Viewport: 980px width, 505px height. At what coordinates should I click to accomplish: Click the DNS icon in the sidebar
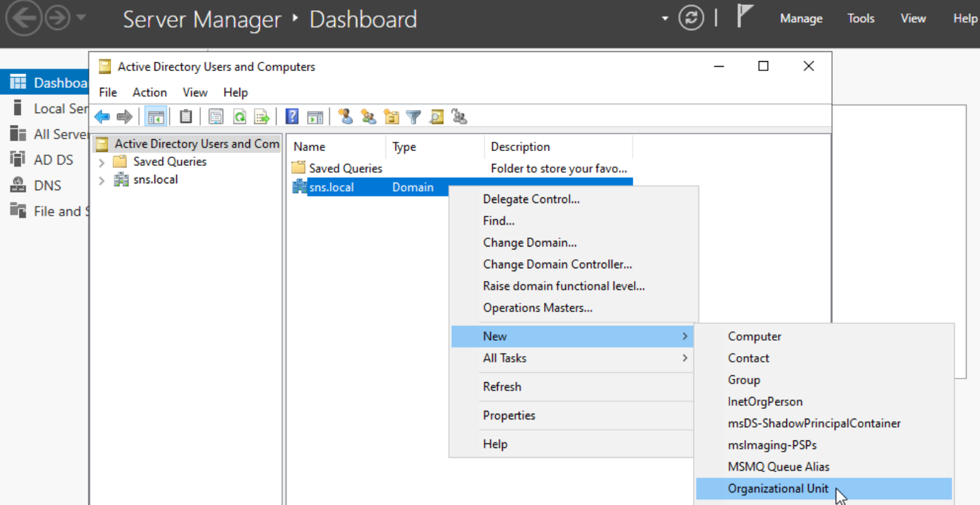[x=18, y=185]
